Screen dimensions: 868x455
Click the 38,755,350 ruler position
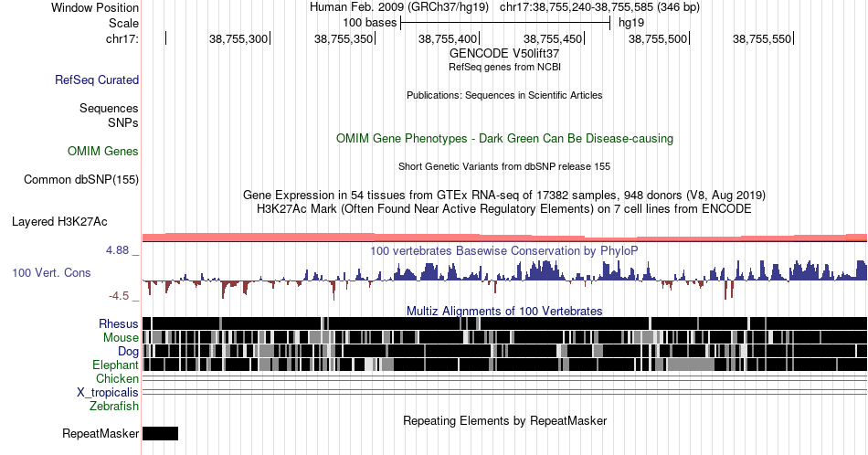344,38
